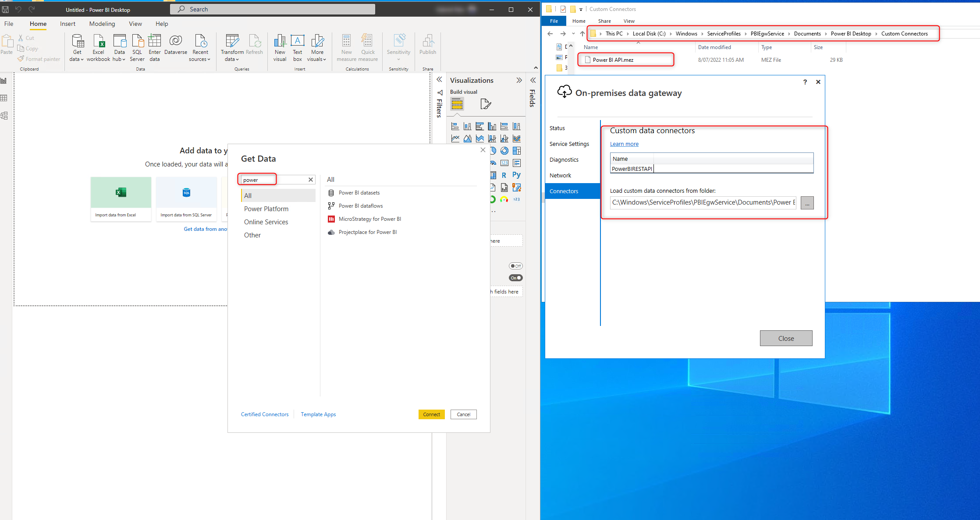Click Excel workbook ribbon icon
Viewport: 980px width, 520px height.
click(98, 48)
